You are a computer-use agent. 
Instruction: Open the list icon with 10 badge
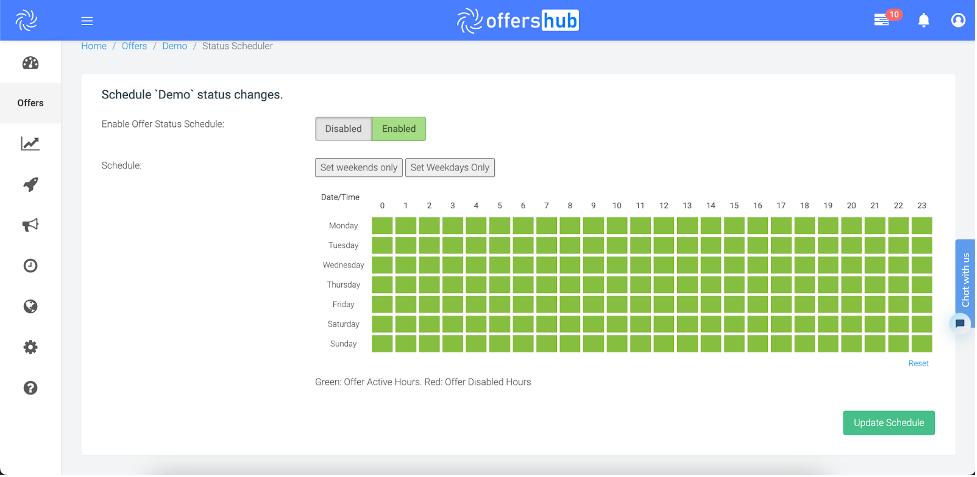point(882,20)
